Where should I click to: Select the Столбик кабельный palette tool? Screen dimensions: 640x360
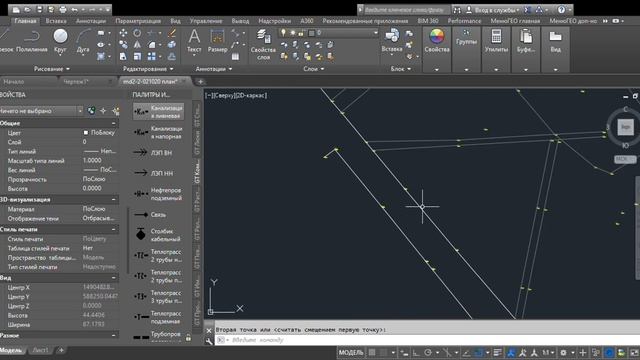coord(158,235)
